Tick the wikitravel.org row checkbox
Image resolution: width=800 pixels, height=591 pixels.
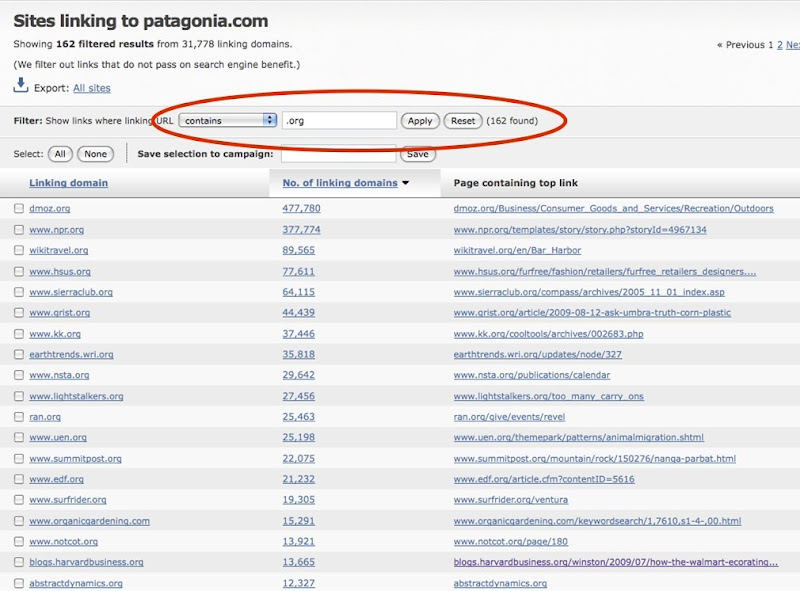pyautogui.click(x=19, y=250)
